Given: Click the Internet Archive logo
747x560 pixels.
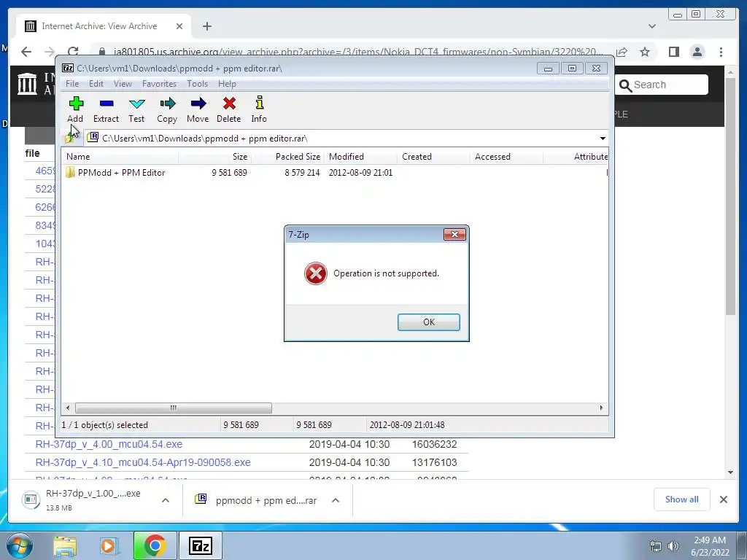Looking at the screenshot, I should coord(27,83).
